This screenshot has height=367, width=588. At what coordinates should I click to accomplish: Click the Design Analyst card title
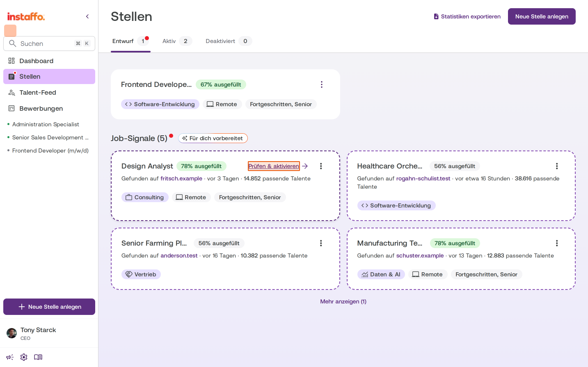(x=147, y=166)
